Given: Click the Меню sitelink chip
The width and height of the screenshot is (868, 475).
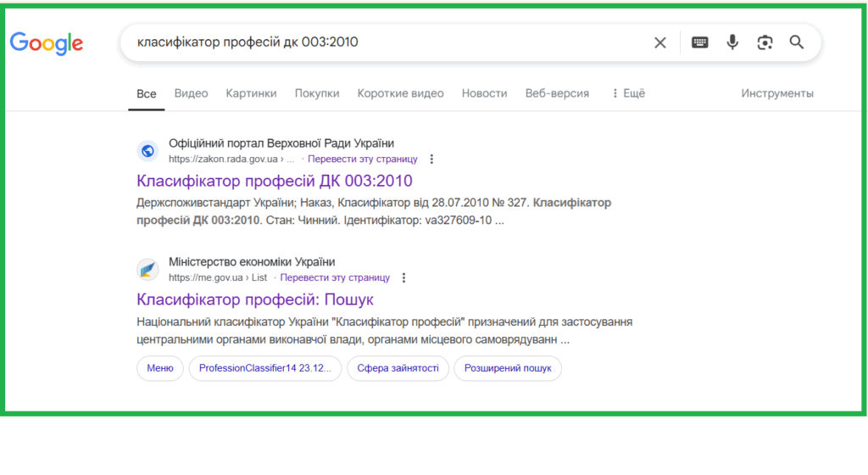Looking at the screenshot, I should click(160, 368).
